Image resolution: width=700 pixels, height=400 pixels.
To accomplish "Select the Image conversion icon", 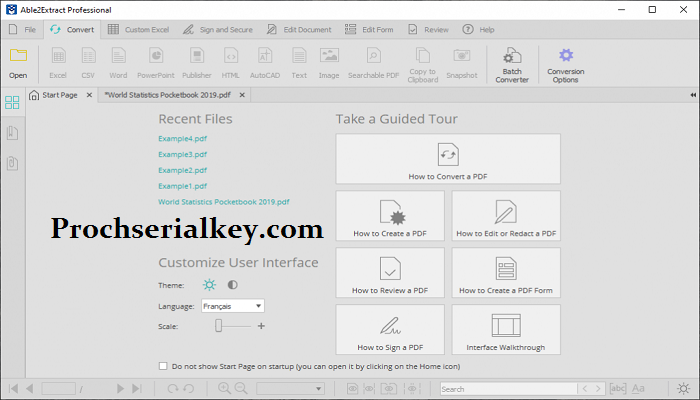I will [329, 56].
